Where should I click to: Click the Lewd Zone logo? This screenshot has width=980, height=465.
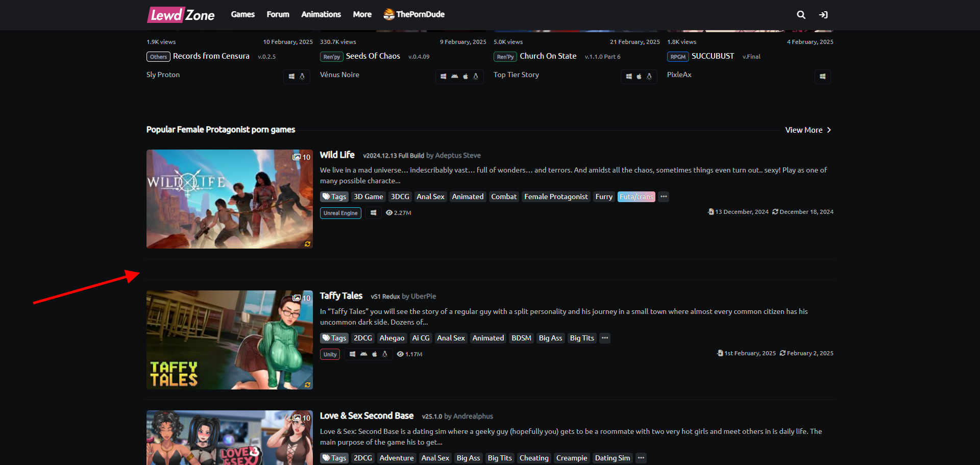(x=181, y=15)
